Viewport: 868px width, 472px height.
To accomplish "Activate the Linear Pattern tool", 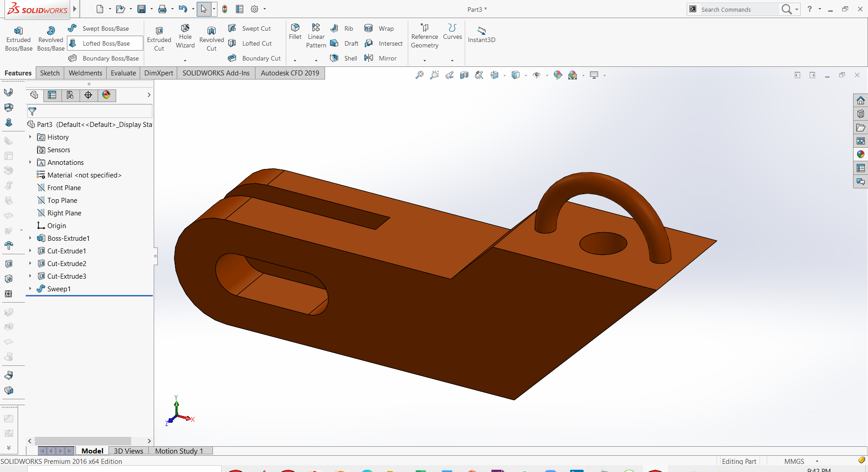I will point(316,36).
